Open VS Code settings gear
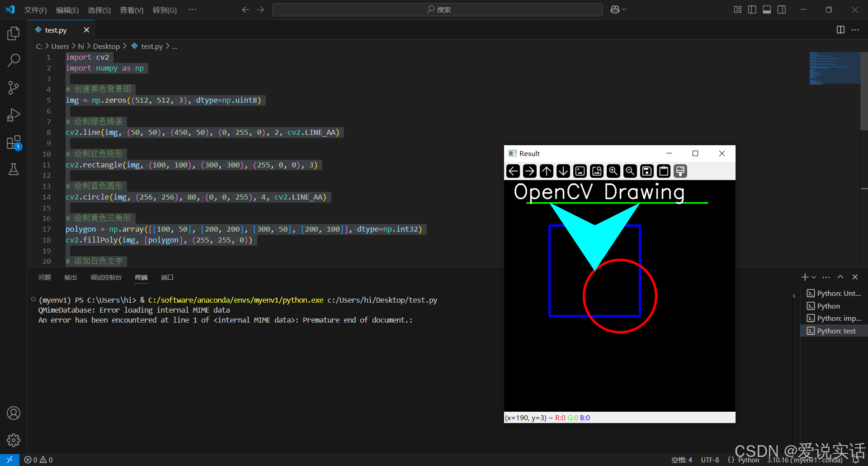The image size is (868, 466). tap(14, 440)
